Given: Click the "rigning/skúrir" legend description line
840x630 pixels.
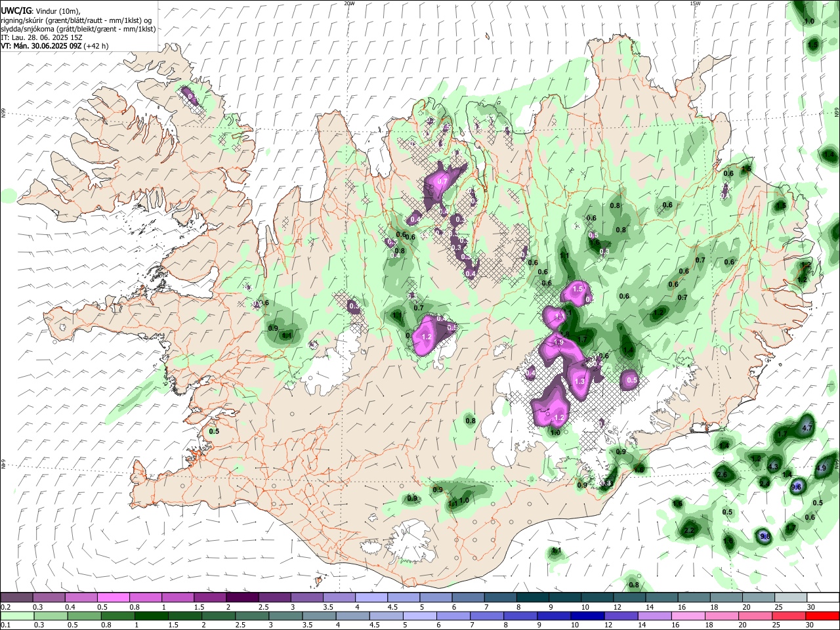Looking at the screenshot, I should 76,20.
